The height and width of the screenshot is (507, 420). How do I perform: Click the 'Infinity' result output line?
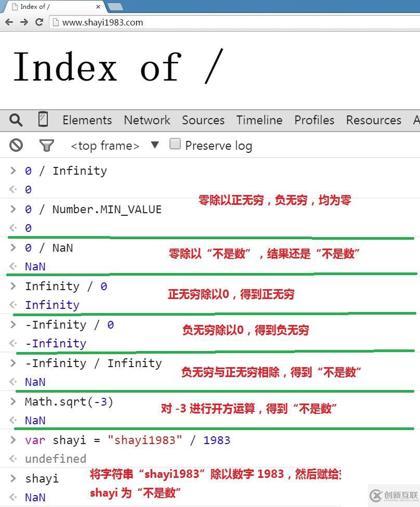pyautogui.click(x=52, y=305)
